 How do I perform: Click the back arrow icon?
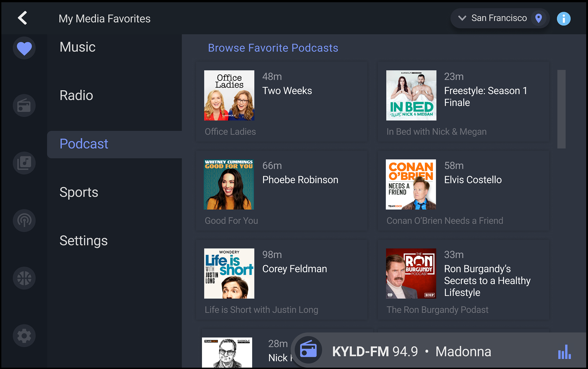(22, 18)
